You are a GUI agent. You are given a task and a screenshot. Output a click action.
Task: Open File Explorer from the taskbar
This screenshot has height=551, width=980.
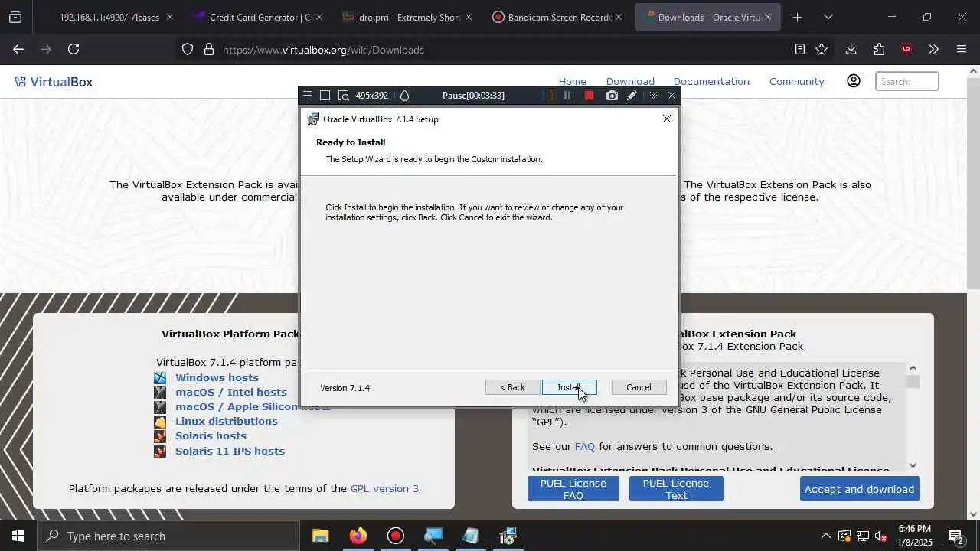click(320, 536)
